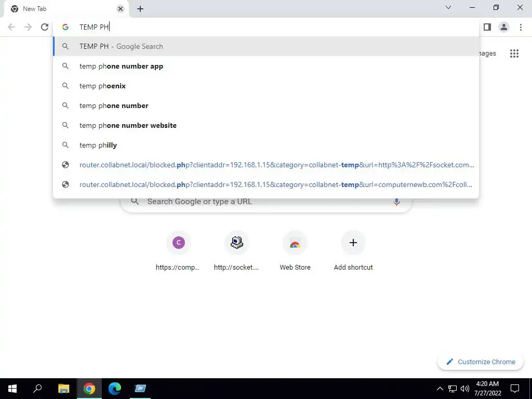Open the 'https://comp...' shortcut tile
The image size is (532, 399).
(x=179, y=251)
